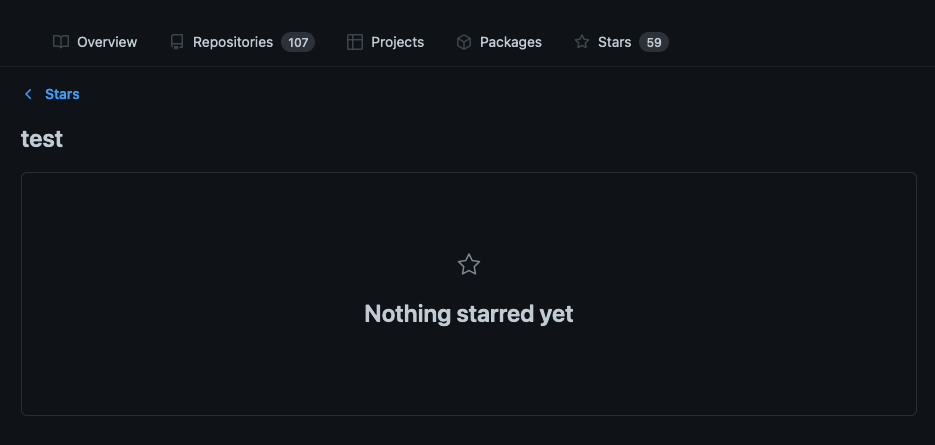
Task: Click the Repositories repo icon
Action: pyautogui.click(x=177, y=42)
